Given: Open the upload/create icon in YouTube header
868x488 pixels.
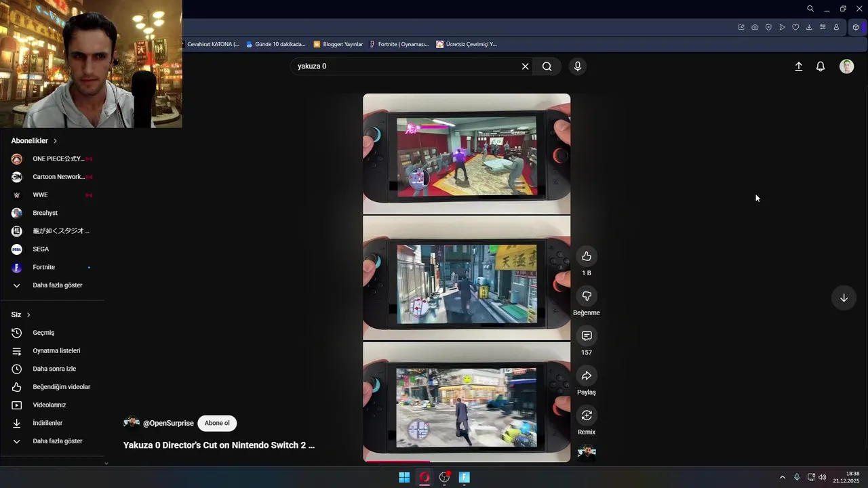Looking at the screenshot, I should [x=799, y=66].
